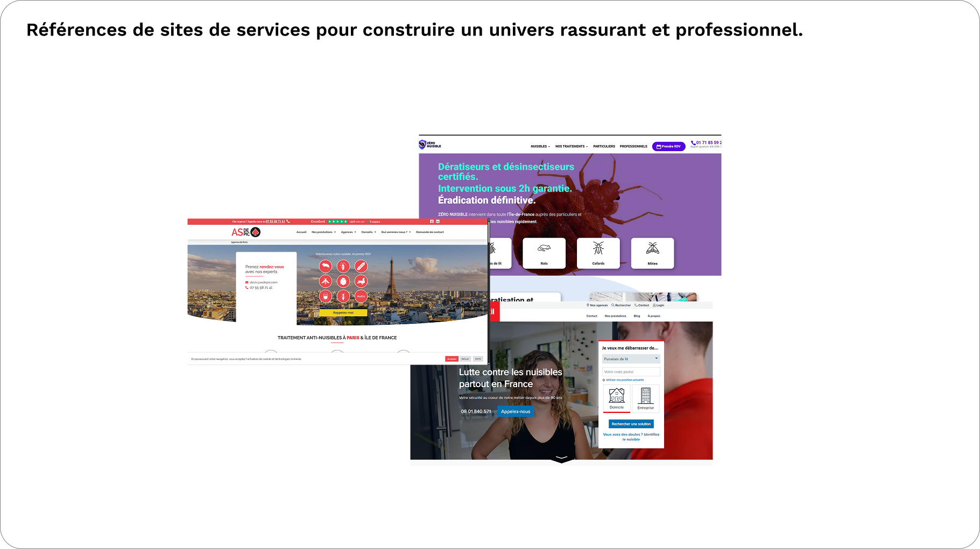Select the pigeon nuisible icon
The width and height of the screenshot is (980, 549).
[362, 281]
